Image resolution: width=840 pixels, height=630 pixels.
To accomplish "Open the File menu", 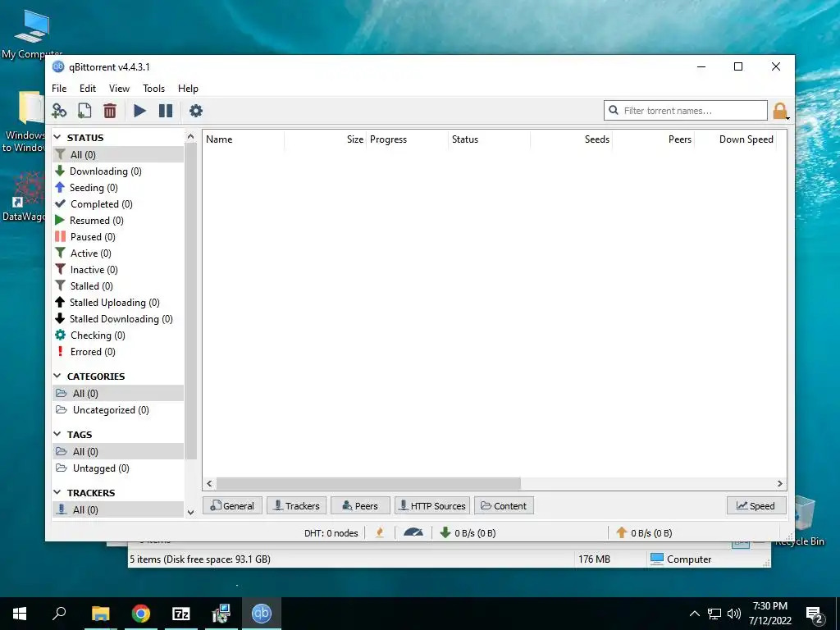I will click(x=59, y=89).
